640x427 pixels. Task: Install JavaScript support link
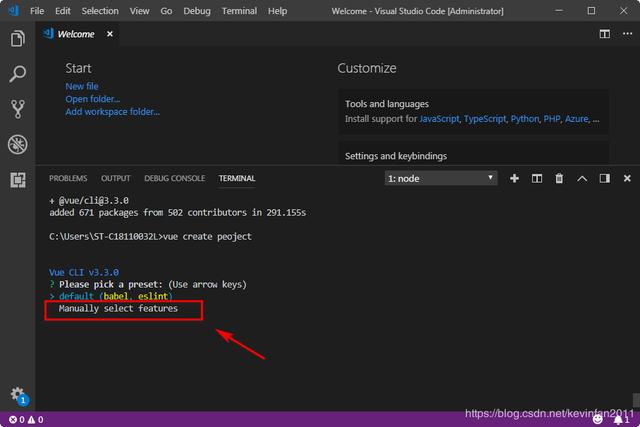click(x=439, y=119)
